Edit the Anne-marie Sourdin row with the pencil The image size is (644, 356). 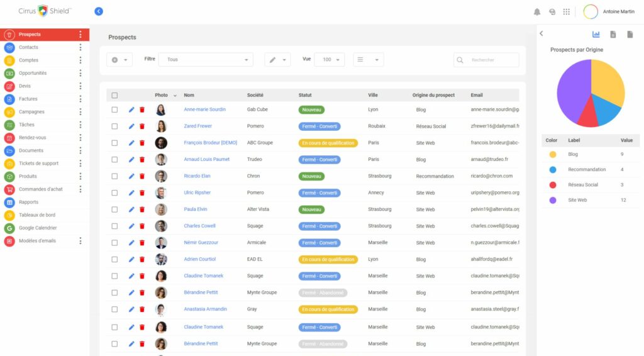(131, 109)
